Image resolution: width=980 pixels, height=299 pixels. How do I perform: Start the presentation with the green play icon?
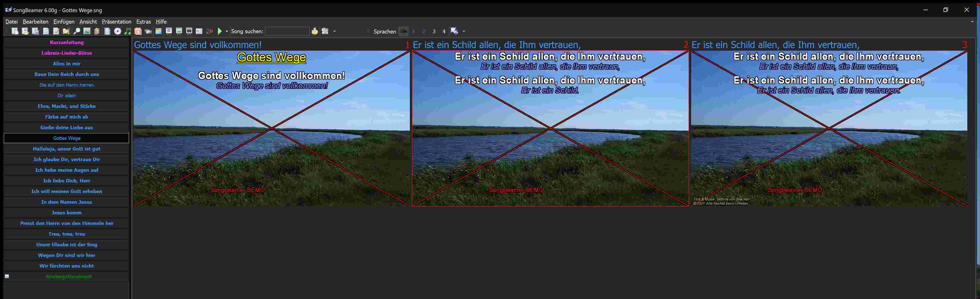(x=220, y=31)
